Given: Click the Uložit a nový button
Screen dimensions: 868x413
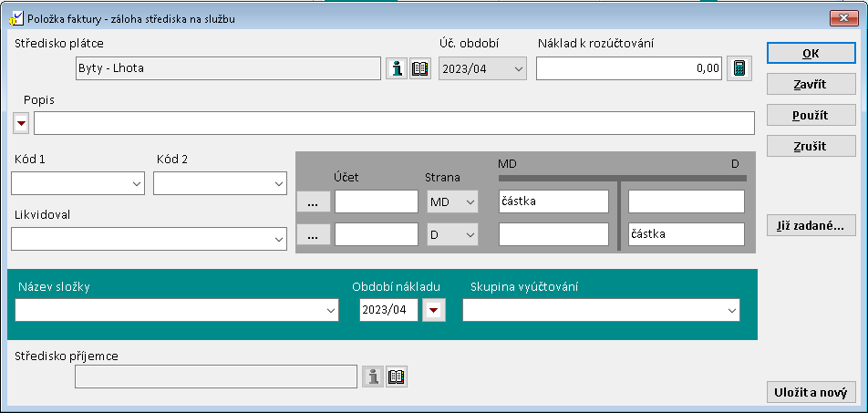Looking at the screenshot, I should [x=811, y=392].
